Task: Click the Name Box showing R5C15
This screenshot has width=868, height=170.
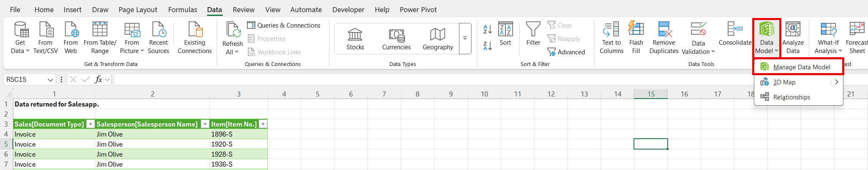Action: pos(25,79)
